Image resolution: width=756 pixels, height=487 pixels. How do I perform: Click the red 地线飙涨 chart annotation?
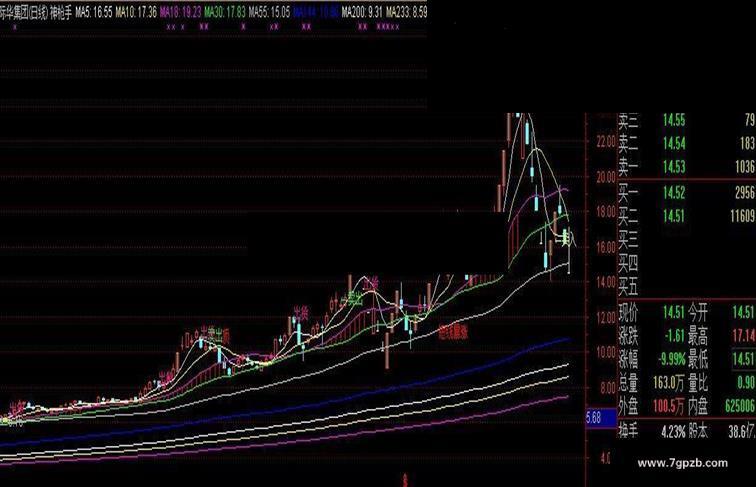point(453,332)
